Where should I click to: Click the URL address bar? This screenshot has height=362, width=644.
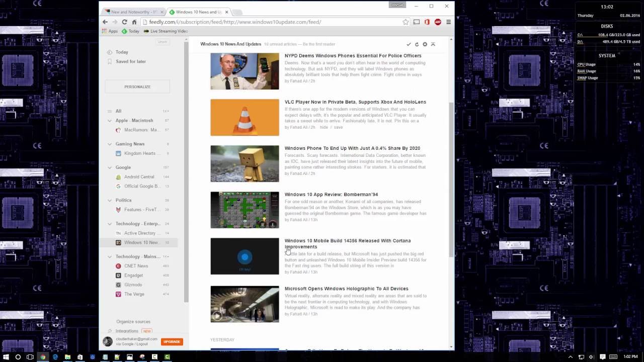click(272, 22)
